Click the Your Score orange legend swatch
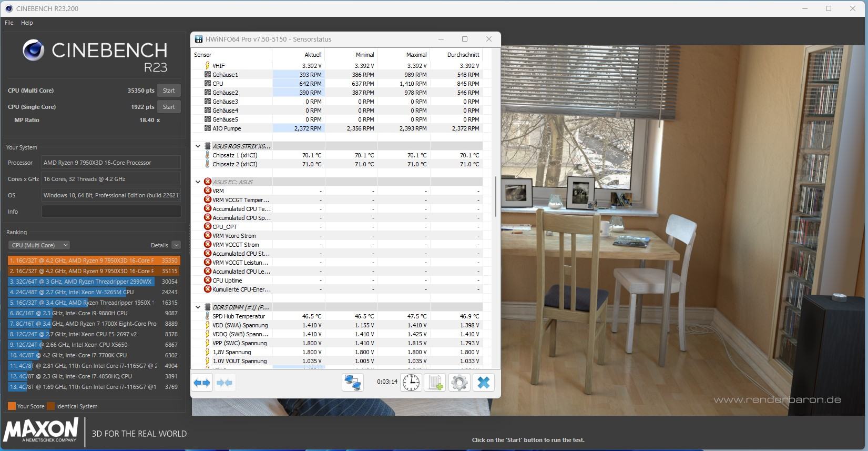The image size is (868, 451). pos(12,406)
